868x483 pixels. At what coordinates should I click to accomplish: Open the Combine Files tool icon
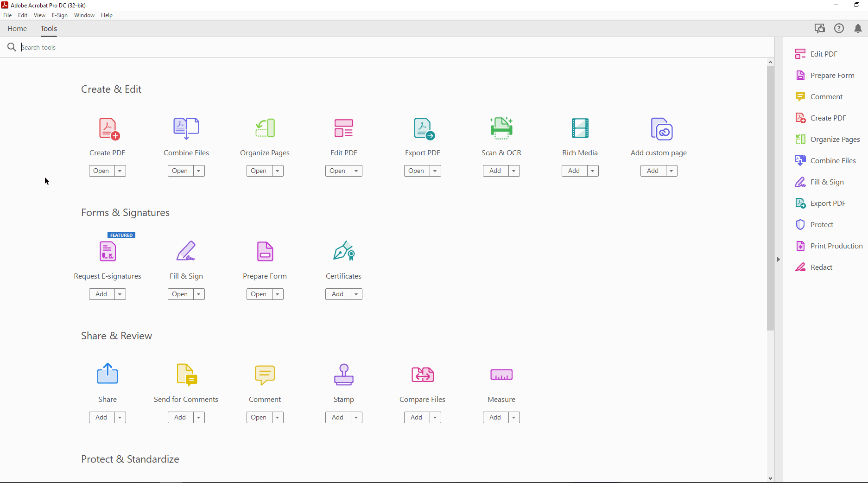tap(186, 128)
